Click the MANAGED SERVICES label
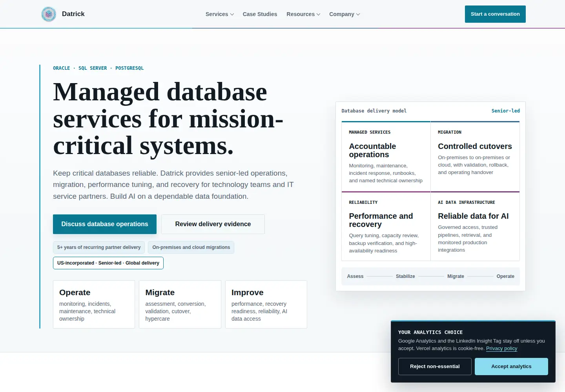 (370, 132)
